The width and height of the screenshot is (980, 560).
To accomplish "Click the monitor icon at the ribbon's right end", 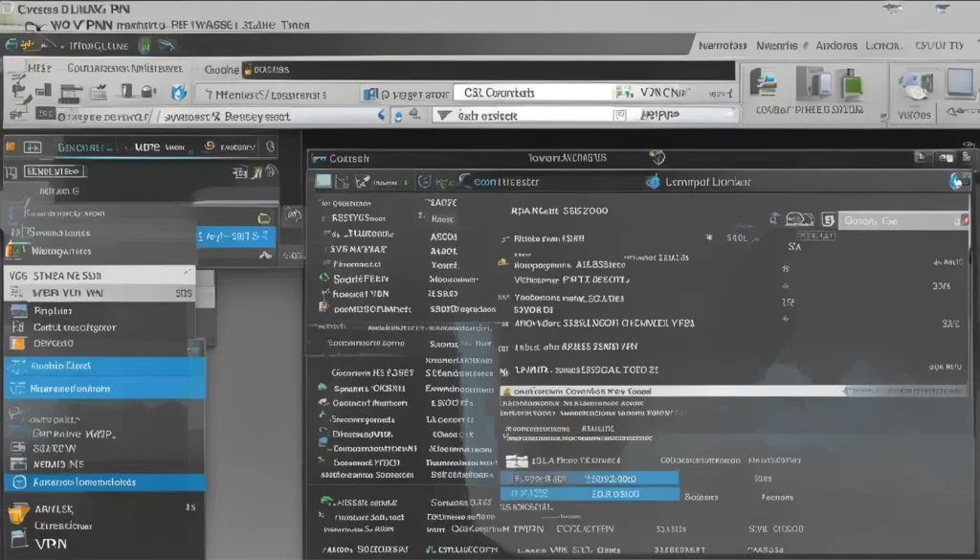I will (960, 82).
